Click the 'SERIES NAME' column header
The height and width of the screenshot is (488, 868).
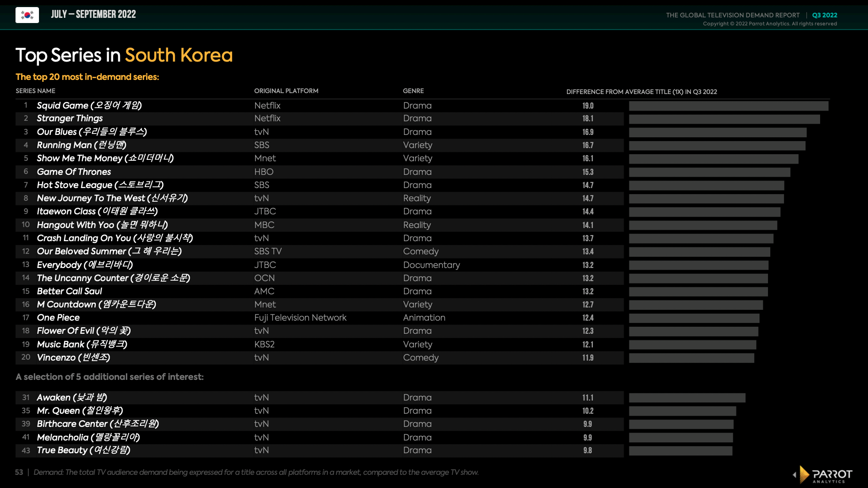coord(36,91)
